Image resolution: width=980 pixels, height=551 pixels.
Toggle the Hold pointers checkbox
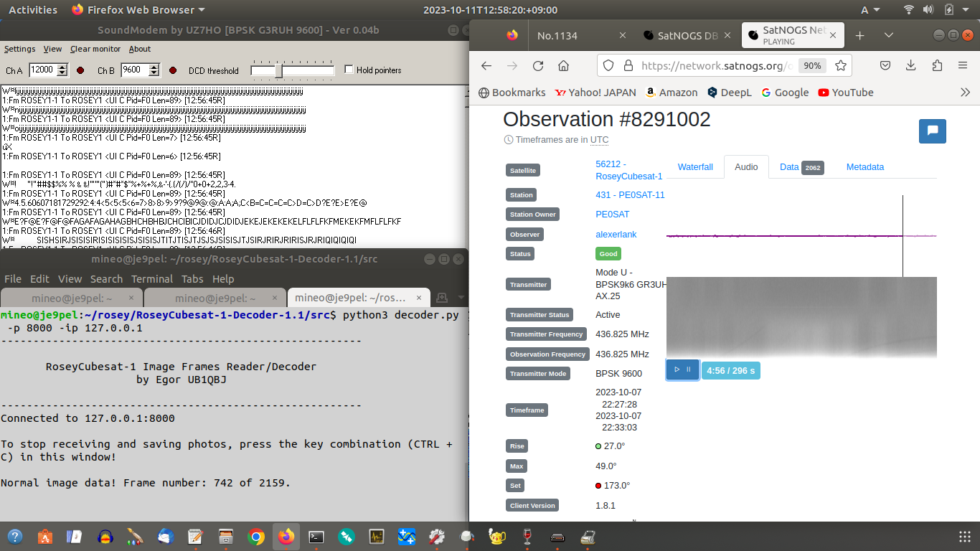pos(349,70)
